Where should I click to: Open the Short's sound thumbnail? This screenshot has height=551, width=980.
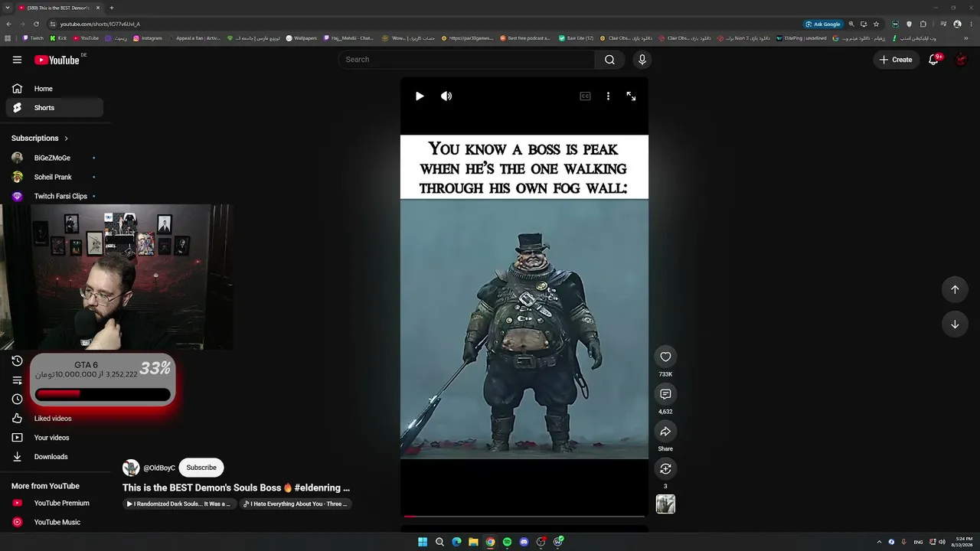click(665, 504)
